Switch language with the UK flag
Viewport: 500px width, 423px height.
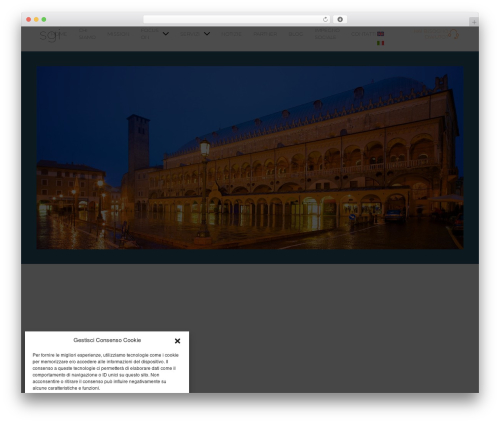(380, 34)
